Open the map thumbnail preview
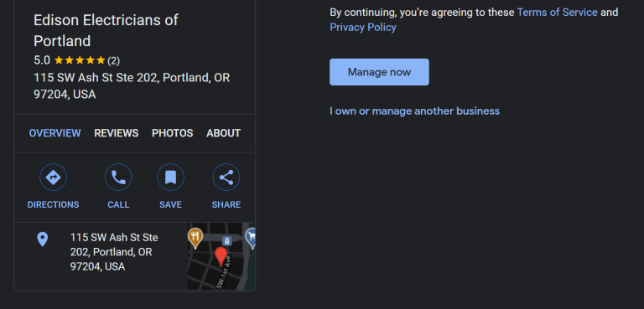Viewport: 644px width, 309px height. click(221, 256)
